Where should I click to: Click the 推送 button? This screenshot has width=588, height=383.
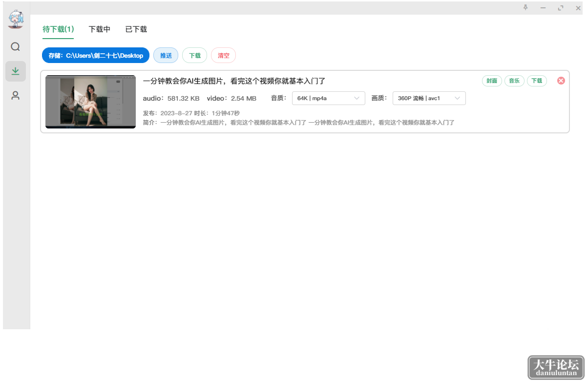[166, 56]
